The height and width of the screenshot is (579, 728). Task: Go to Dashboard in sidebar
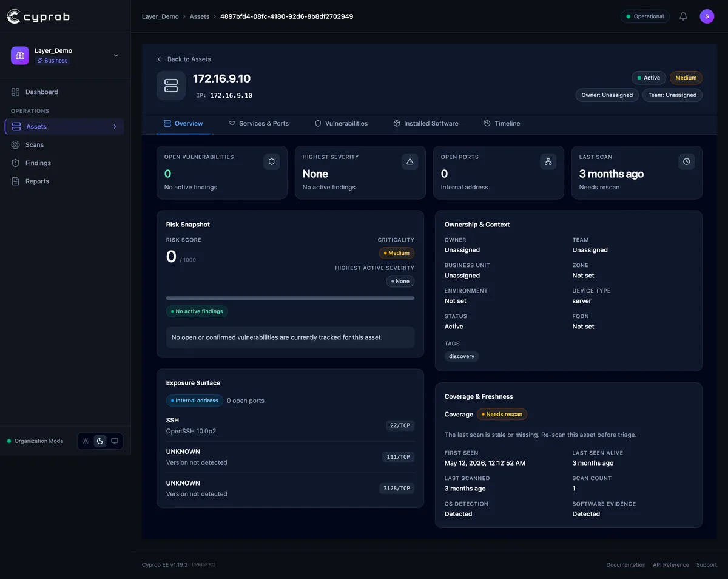[x=66, y=92]
